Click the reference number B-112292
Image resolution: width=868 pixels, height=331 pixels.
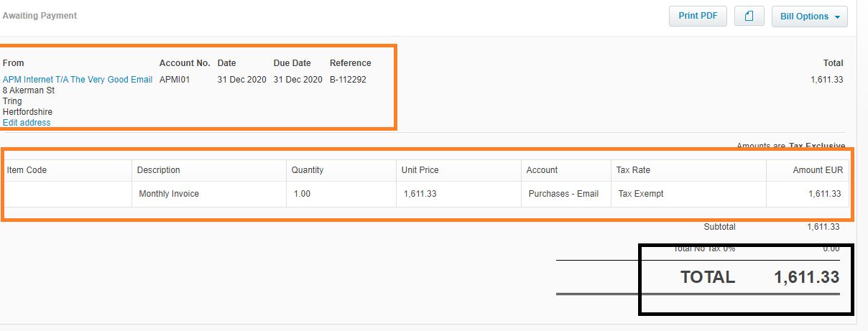[348, 80]
